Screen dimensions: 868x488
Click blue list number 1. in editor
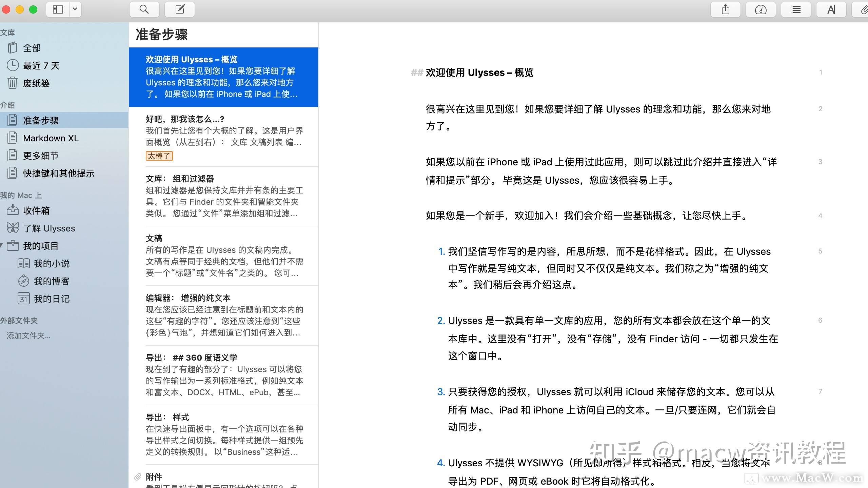tap(441, 251)
